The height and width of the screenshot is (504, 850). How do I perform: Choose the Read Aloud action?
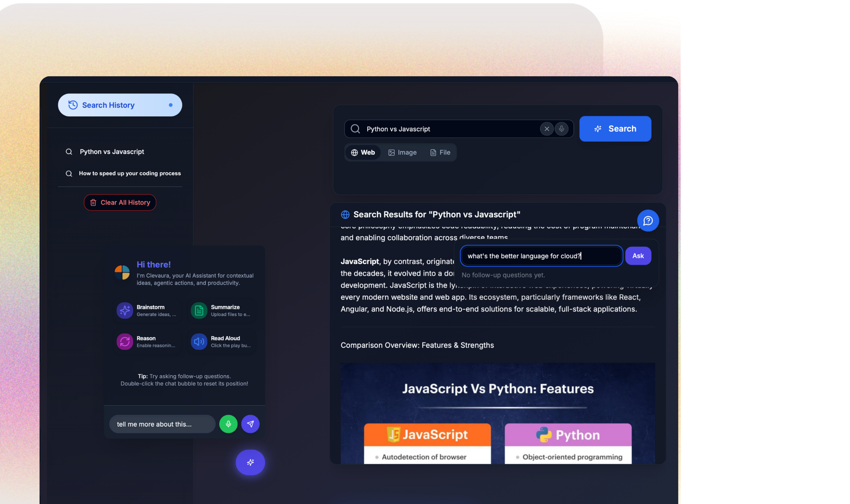click(221, 342)
